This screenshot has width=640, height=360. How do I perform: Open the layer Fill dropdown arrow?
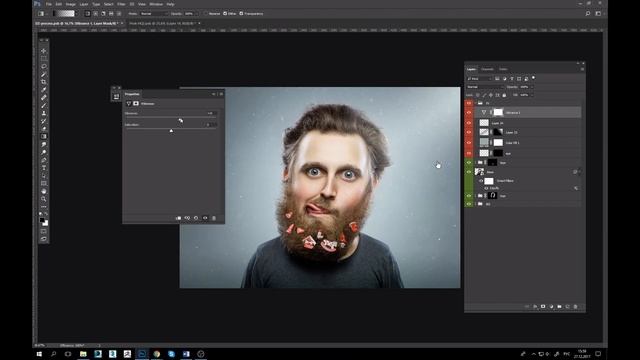pos(531,95)
